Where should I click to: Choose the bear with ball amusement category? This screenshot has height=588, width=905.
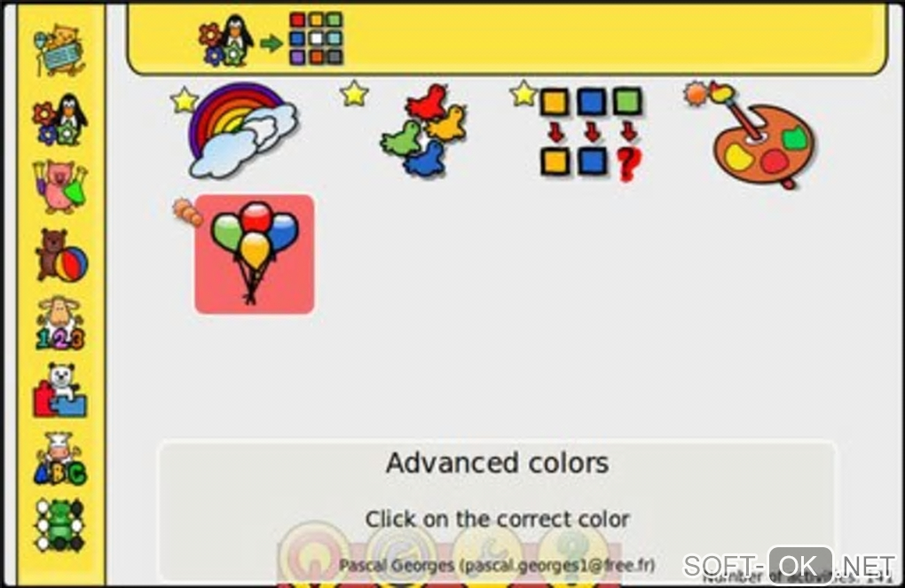point(60,255)
